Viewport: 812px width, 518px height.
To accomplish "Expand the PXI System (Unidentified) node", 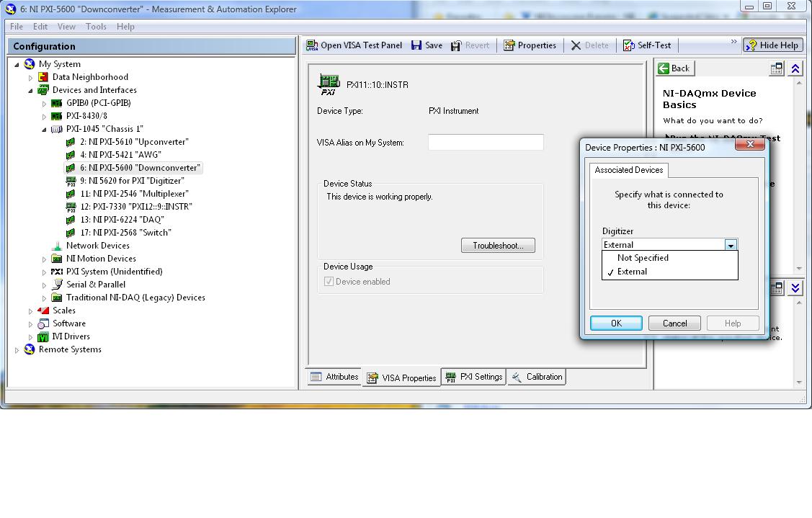I will [44, 272].
